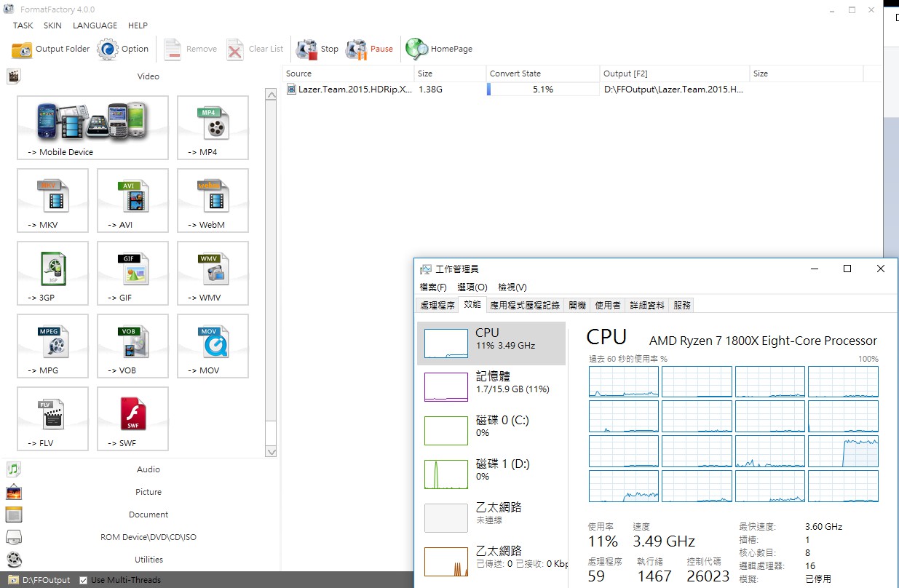Open the TASK menu

pyautogui.click(x=23, y=25)
